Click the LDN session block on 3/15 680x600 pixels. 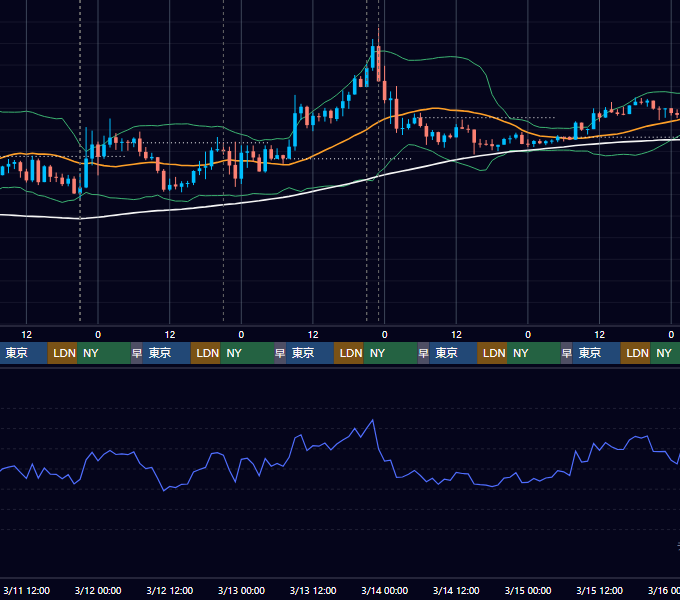point(635,353)
